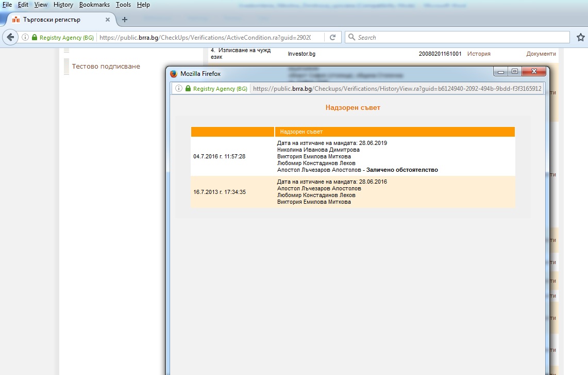Click the Надзорен съвет table column header
588x375 pixels.
coord(395,132)
